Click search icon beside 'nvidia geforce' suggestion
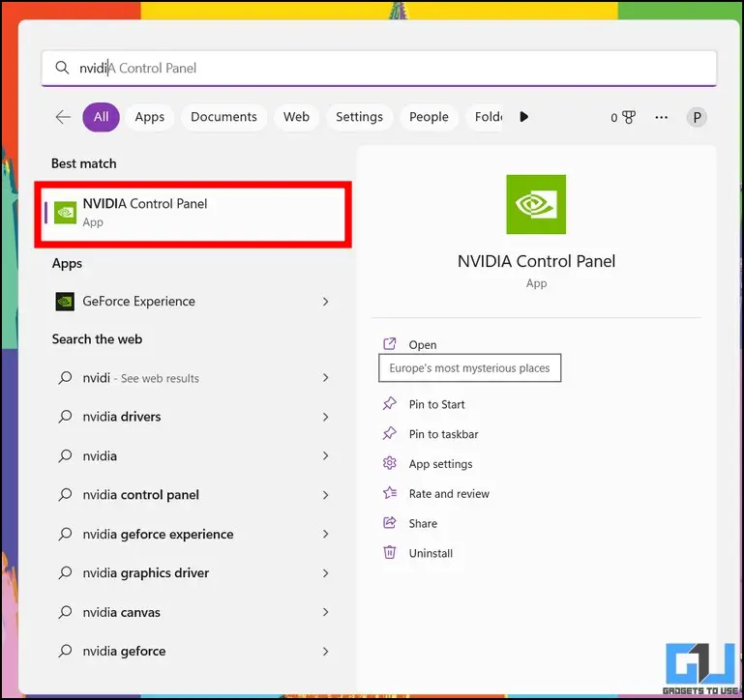 point(65,651)
